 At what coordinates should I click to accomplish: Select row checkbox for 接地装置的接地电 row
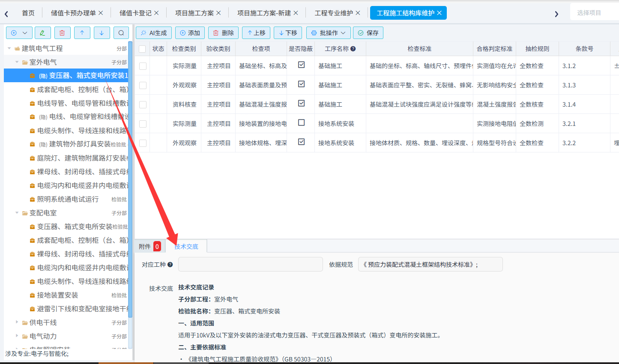[143, 124]
